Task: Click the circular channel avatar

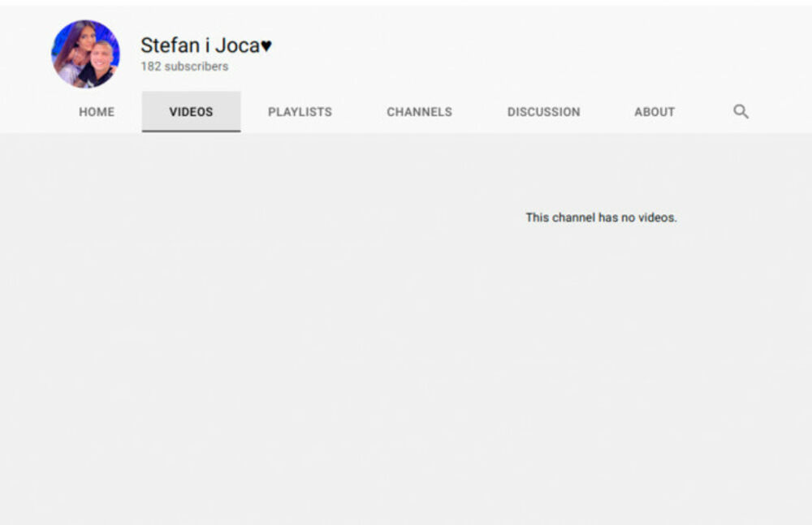Action: coord(85,54)
